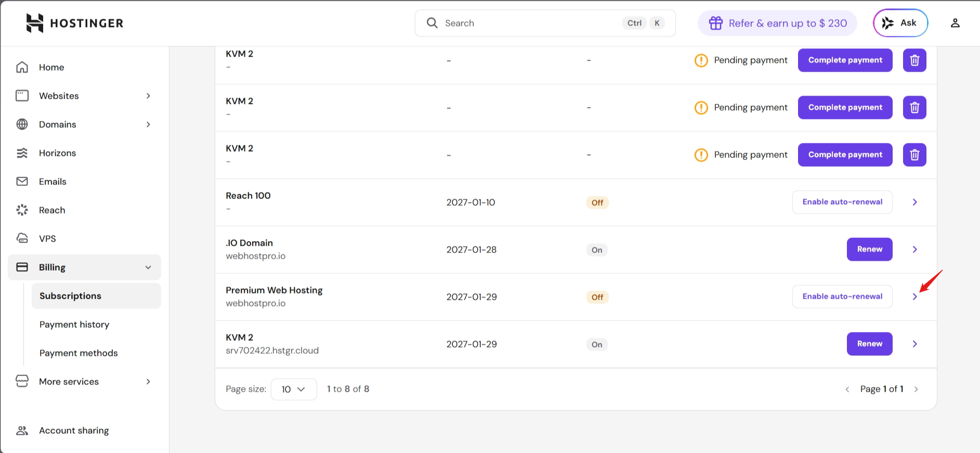
Task: Enable auto-renewal for Reach 100
Action: (842, 202)
